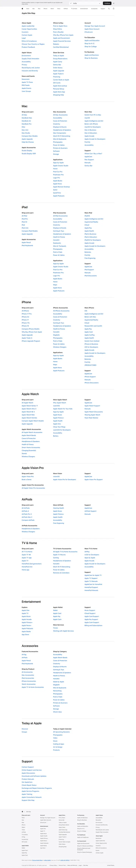Open the (PRODUCT)RED link
The image size is (136, 868).
[x=90, y=365]
